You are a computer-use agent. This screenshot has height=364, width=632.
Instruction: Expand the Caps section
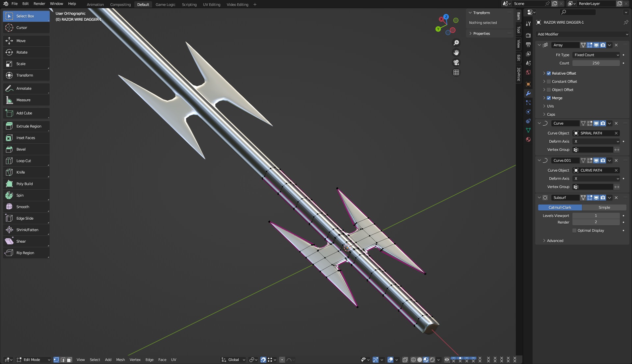tap(551, 114)
